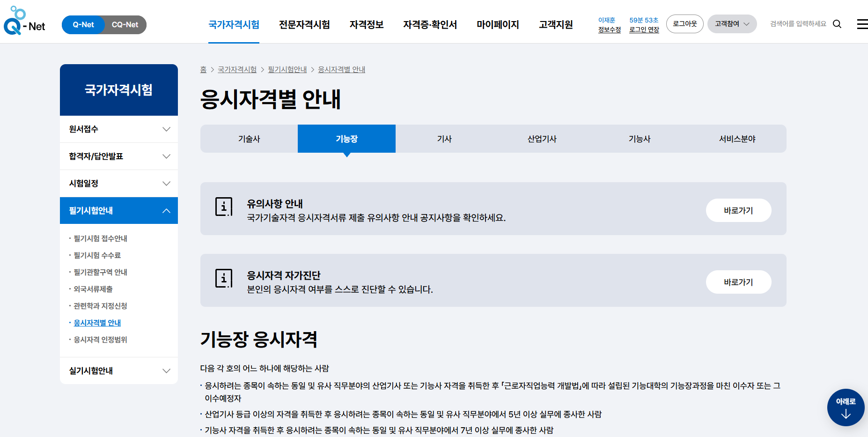This screenshot has width=868, height=437.
Task: Click the 아래로 scroll-down button
Action: (846, 407)
